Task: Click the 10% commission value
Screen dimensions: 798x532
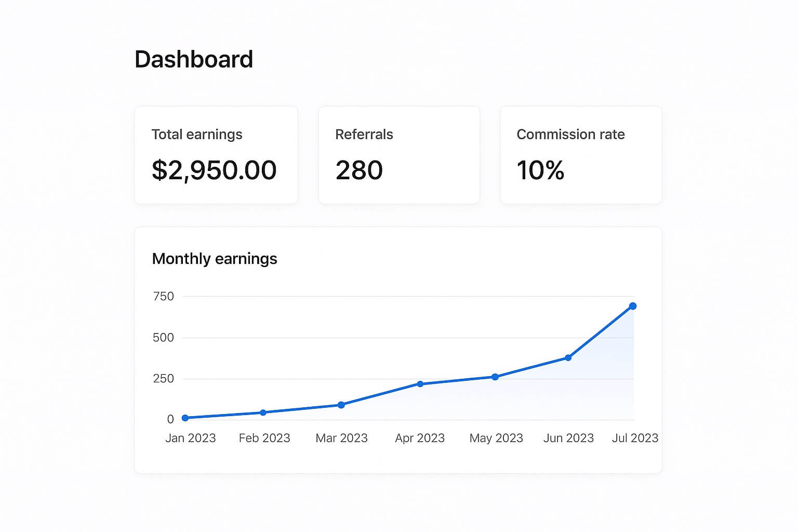Action: click(540, 170)
